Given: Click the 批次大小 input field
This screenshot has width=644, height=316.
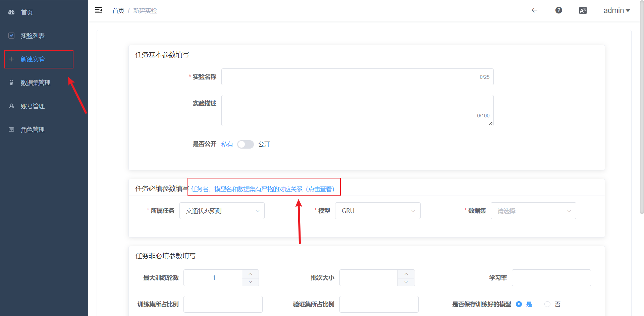Looking at the screenshot, I should [369, 278].
